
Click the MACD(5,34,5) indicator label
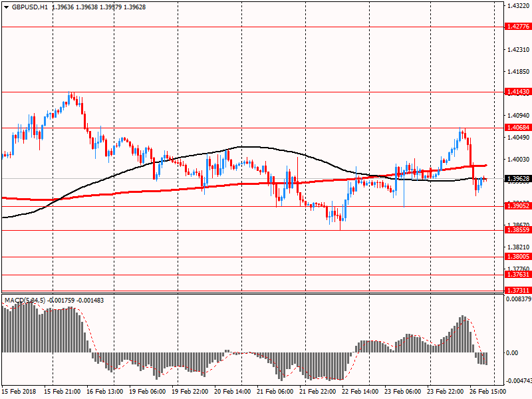[x=25, y=301]
